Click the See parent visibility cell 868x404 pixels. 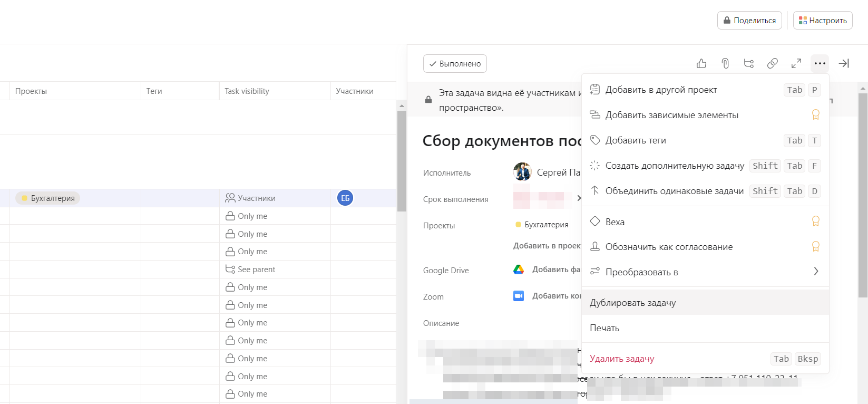pos(275,270)
